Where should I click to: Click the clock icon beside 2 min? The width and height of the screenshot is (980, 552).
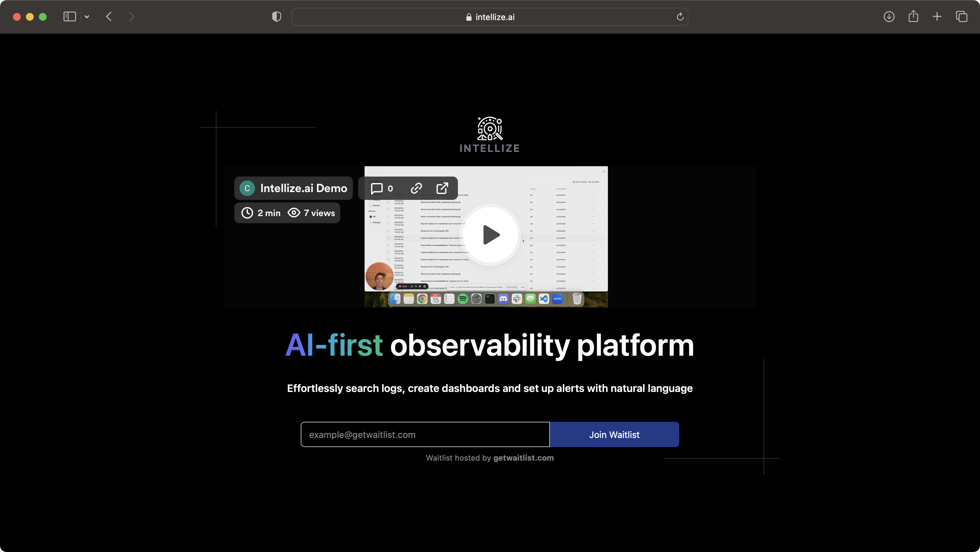tap(247, 213)
